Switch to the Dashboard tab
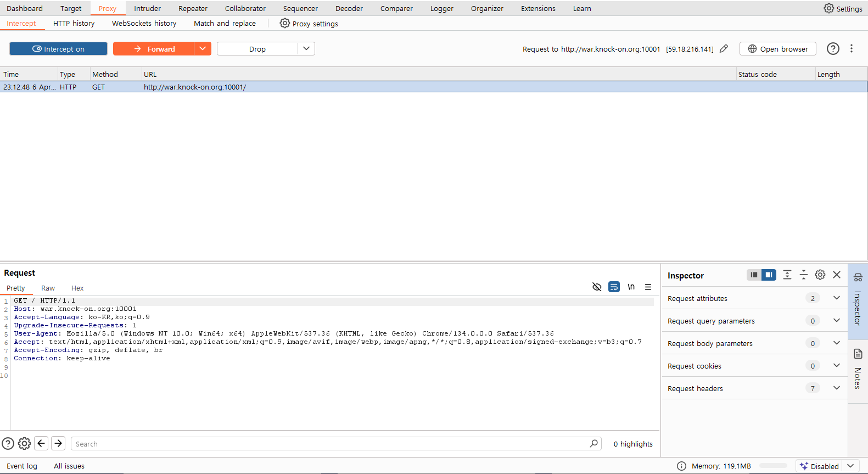The image size is (868, 474). coord(25,8)
